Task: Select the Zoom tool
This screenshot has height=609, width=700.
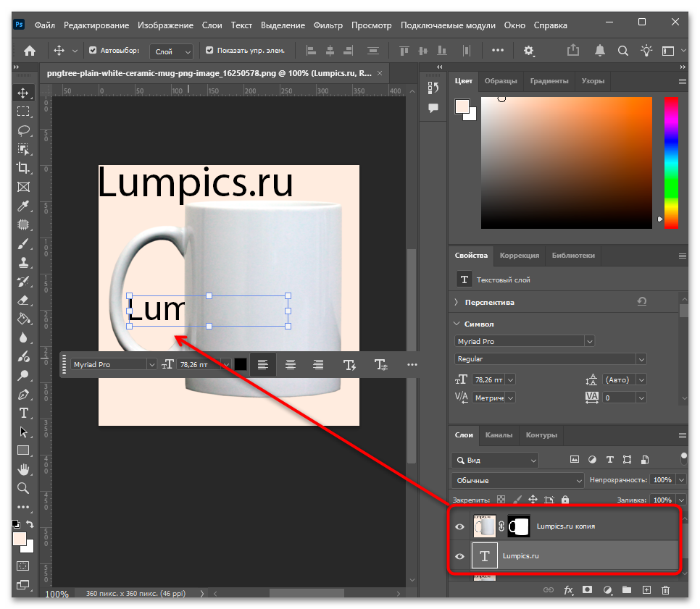Action: (23, 488)
